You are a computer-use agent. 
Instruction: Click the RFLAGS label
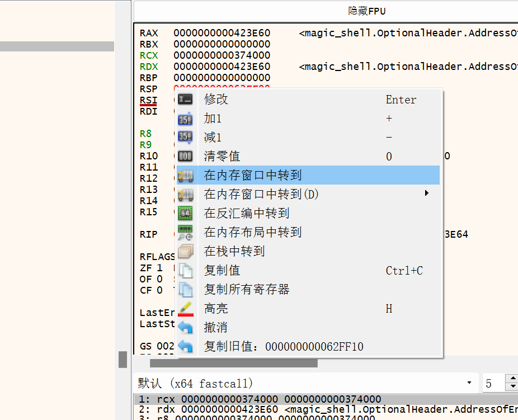pyautogui.click(x=157, y=257)
